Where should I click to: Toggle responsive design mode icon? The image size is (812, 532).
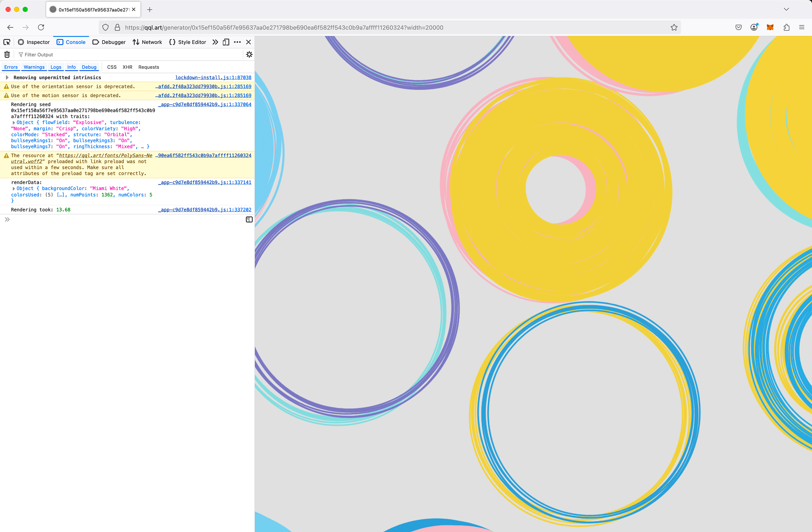226,42
